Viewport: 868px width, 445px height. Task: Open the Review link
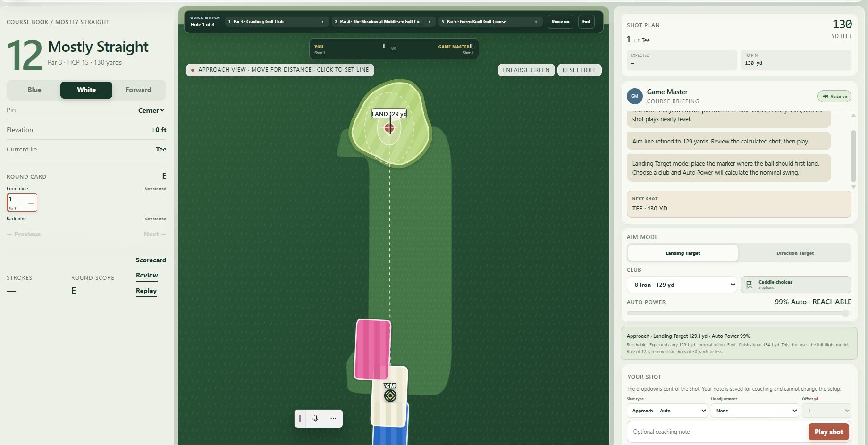(x=147, y=276)
